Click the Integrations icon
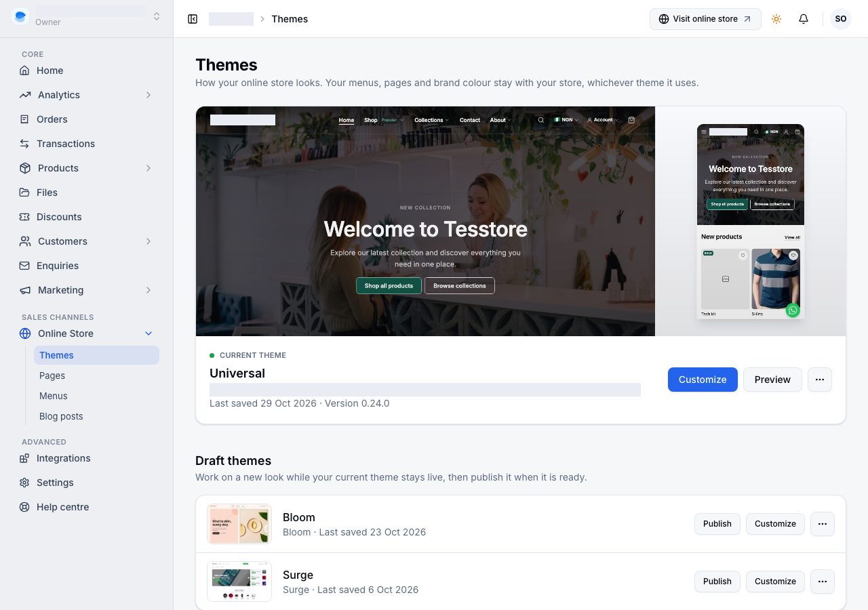Viewport: 868px width, 610px height. [x=24, y=458]
